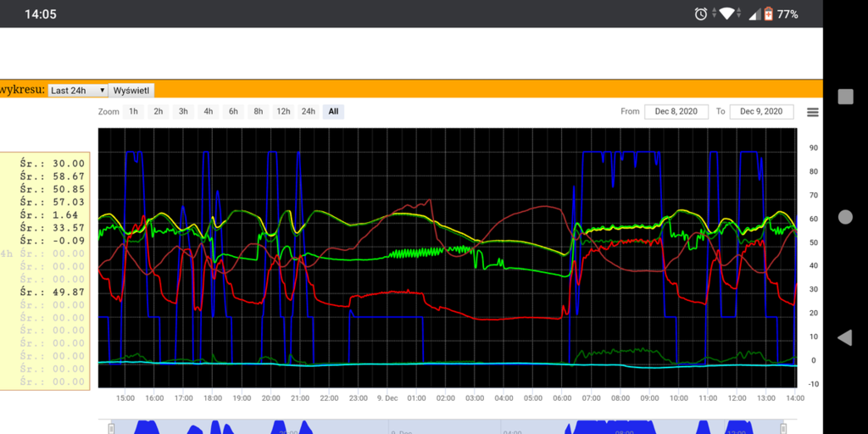Click the Śr.: 33.57 legend row
The width and height of the screenshot is (868, 434).
point(53,228)
